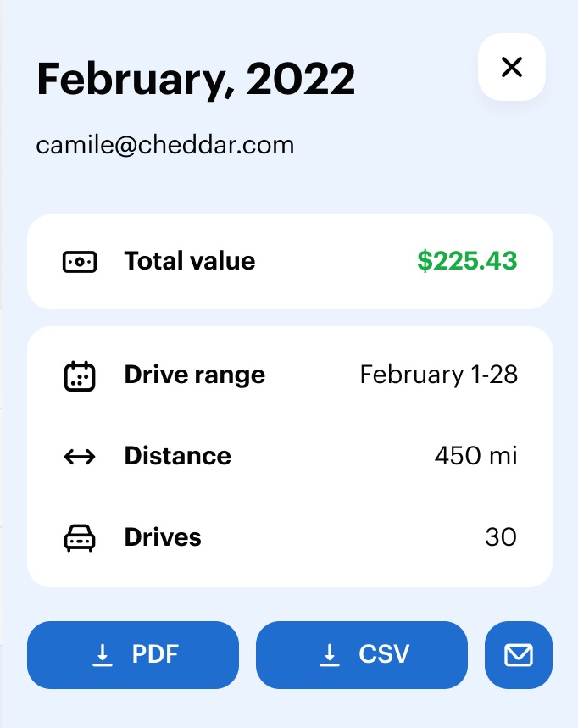This screenshot has height=728, width=578.
Task: Email the report using envelope button
Action: coord(519,654)
